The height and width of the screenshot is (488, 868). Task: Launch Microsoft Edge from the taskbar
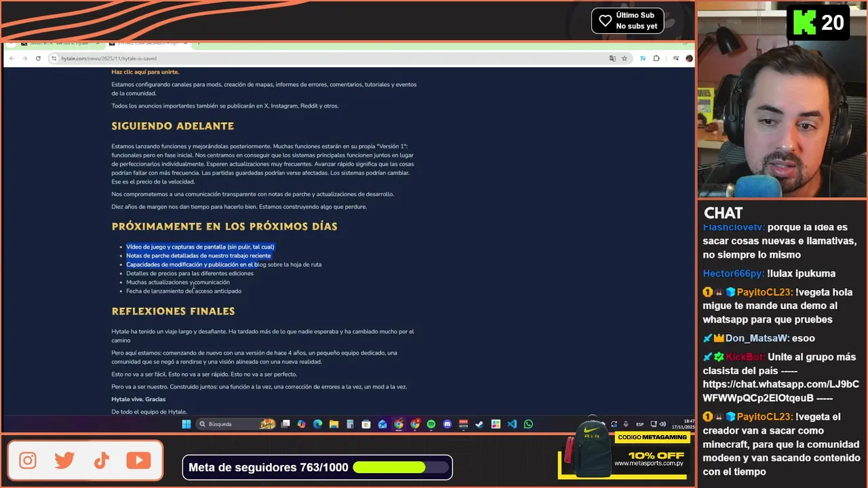[318, 424]
